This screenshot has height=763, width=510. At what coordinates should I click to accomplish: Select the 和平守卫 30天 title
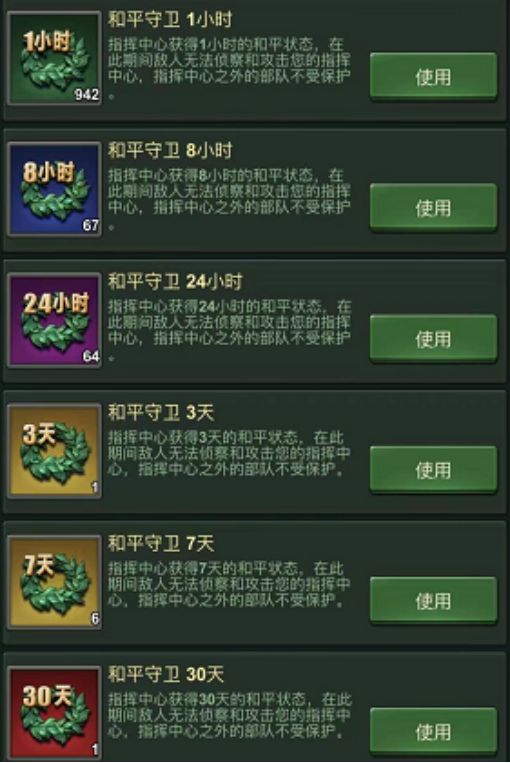click(x=165, y=674)
